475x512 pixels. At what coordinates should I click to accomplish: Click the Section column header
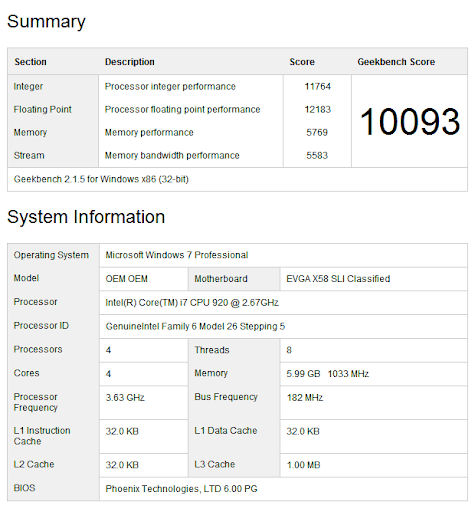pyautogui.click(x=30, y=62)
